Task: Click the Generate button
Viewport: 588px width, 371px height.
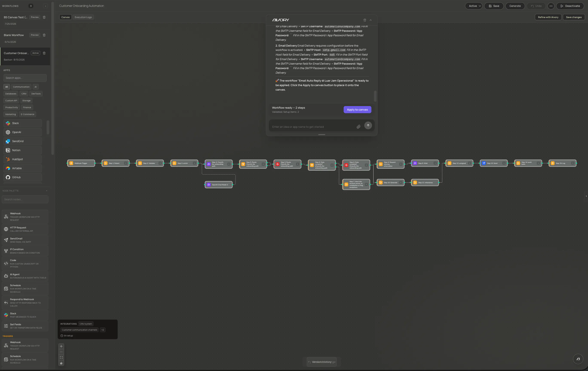Action: click(x=515, y=6)
